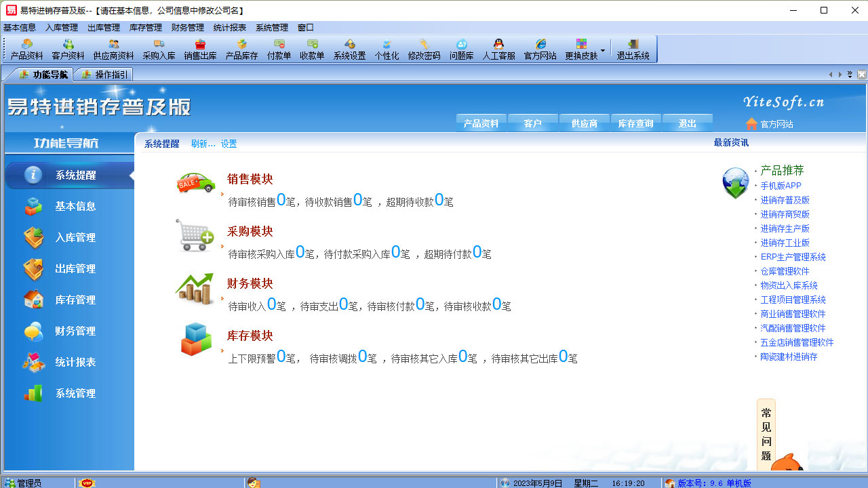Open 个性化 toolbar icon
868x488 pixels.
tap(387, 49)
